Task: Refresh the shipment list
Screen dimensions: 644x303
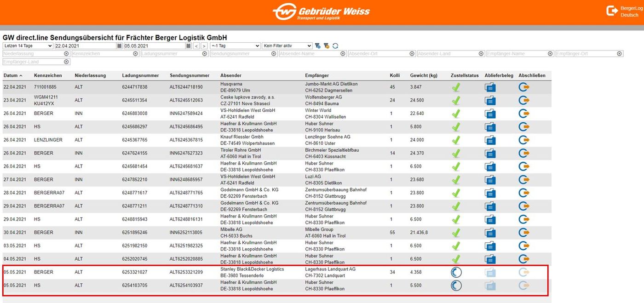Action: pyautogui.click(x=335, y=46)
